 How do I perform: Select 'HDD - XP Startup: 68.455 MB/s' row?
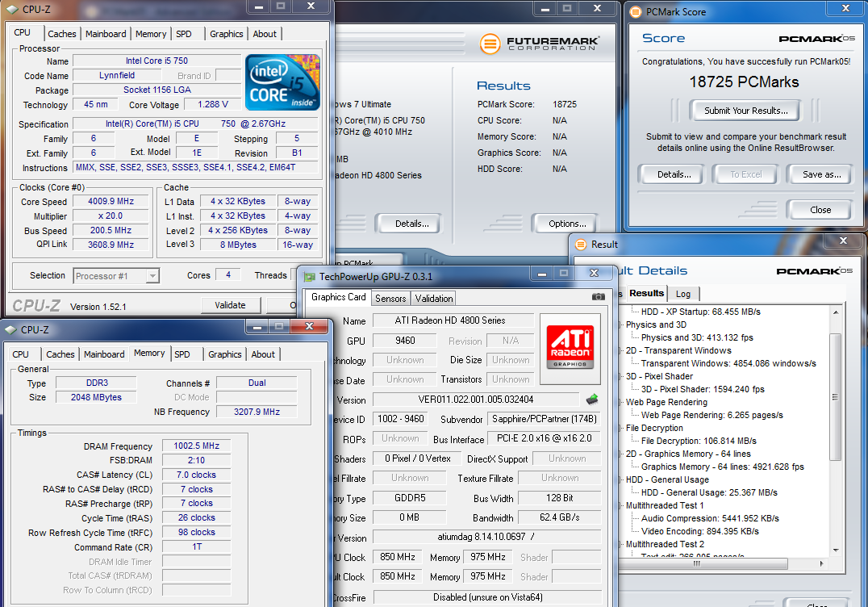pyautogui.click(x=701, y=312)
